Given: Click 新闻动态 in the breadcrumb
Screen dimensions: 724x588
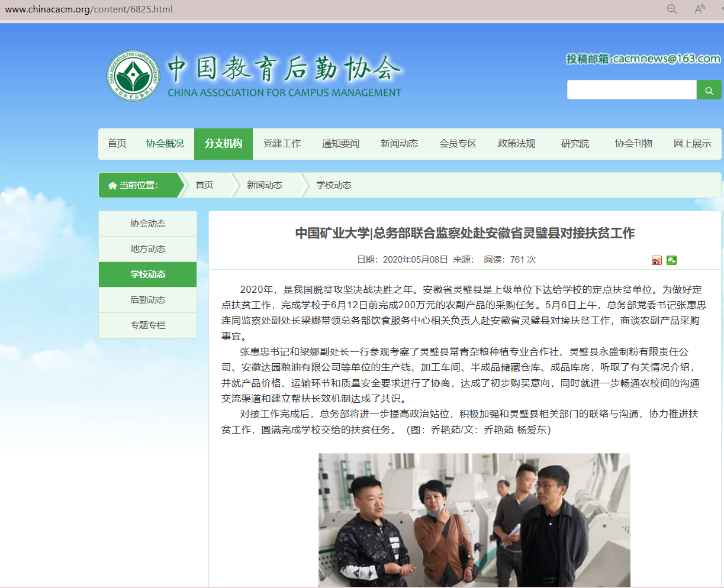Looking at the screenshot, I should [x=265, y=185].
